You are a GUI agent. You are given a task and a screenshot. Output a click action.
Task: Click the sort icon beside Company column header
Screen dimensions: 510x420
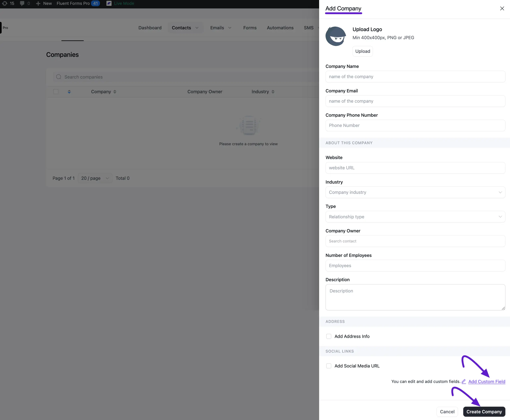(115, 92)
